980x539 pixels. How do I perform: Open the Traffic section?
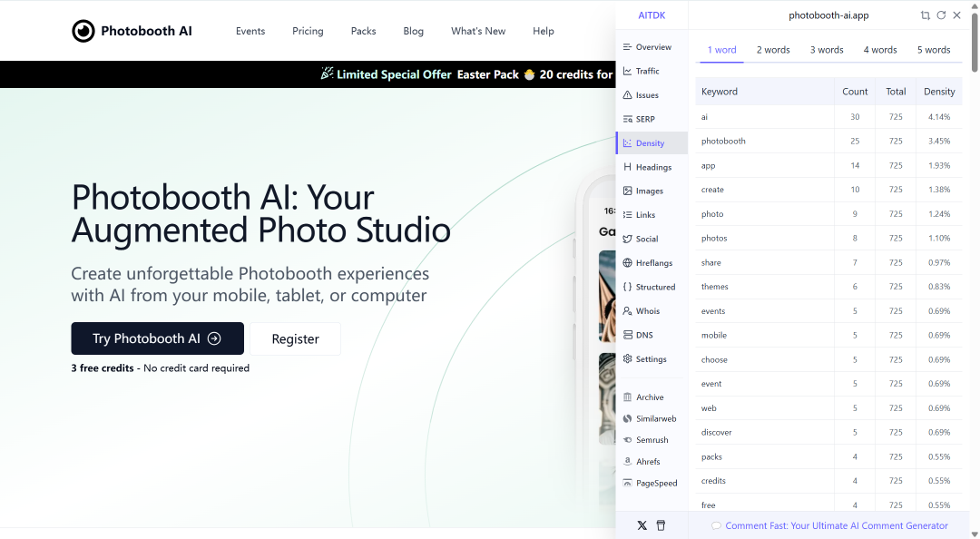pyautogui.click(x=652, y=72)
